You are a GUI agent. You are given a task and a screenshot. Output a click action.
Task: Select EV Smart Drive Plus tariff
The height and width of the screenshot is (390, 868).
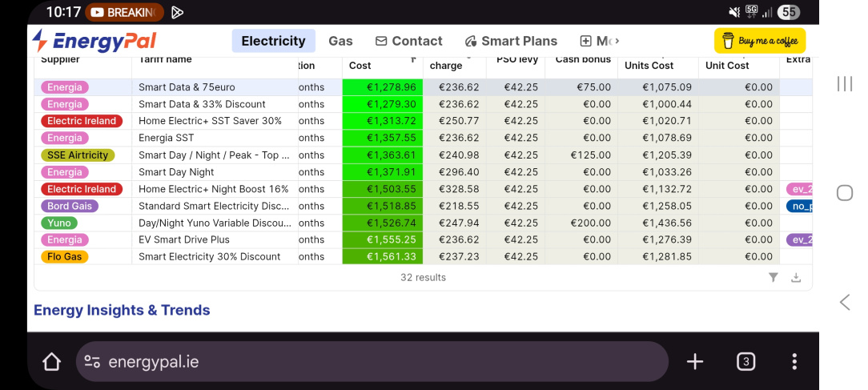point(184,240)
